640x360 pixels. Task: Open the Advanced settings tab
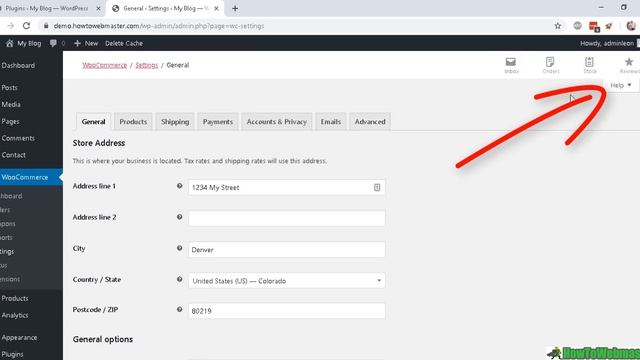click(370, 122)
